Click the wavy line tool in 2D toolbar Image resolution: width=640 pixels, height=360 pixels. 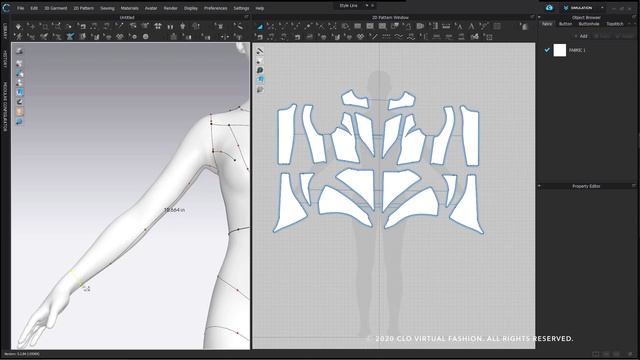(x=398, y=37)
